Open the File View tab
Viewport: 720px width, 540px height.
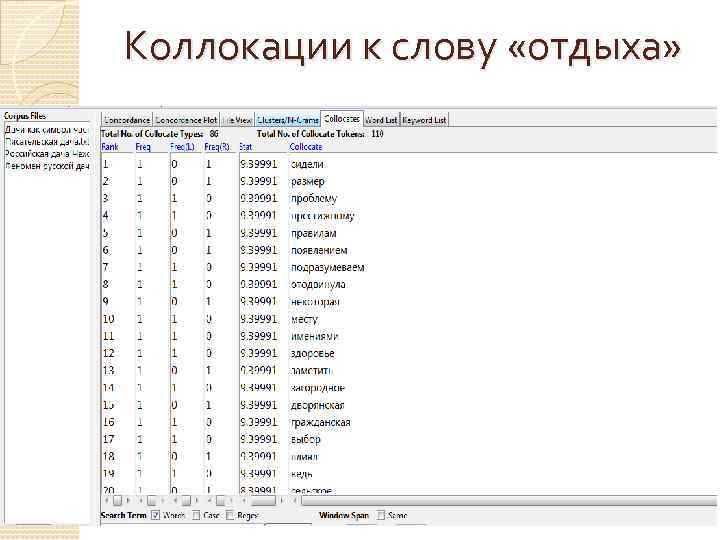237,120
